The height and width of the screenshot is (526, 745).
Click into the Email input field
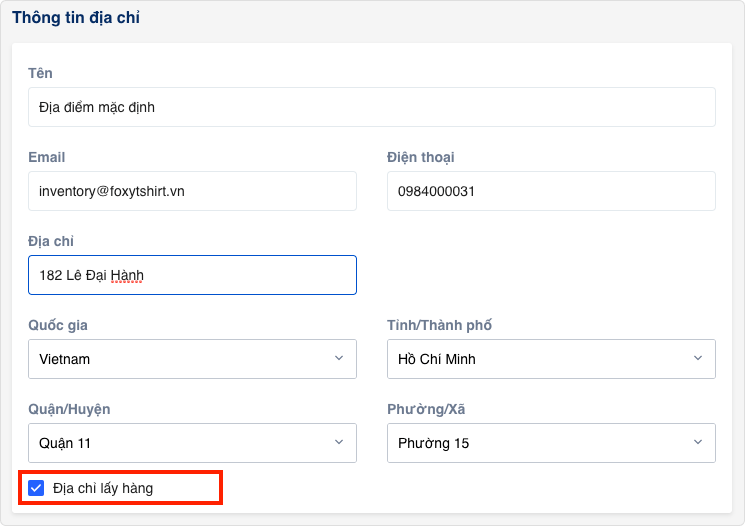pyautogui.click(x=192, y=191)
